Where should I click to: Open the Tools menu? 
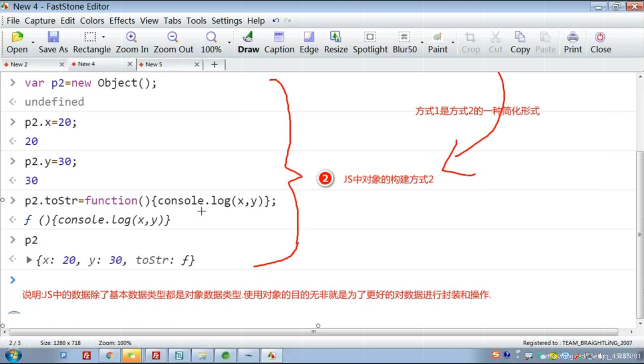[x=196, y=21]
